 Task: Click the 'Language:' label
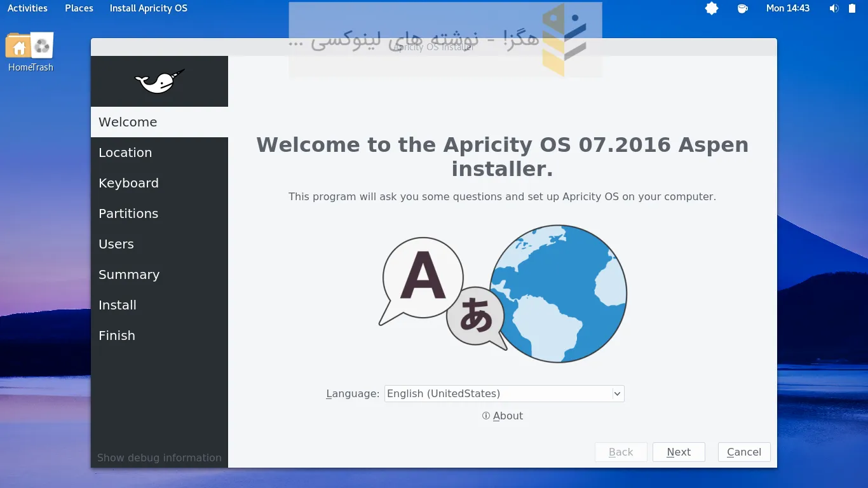[353, 393]
